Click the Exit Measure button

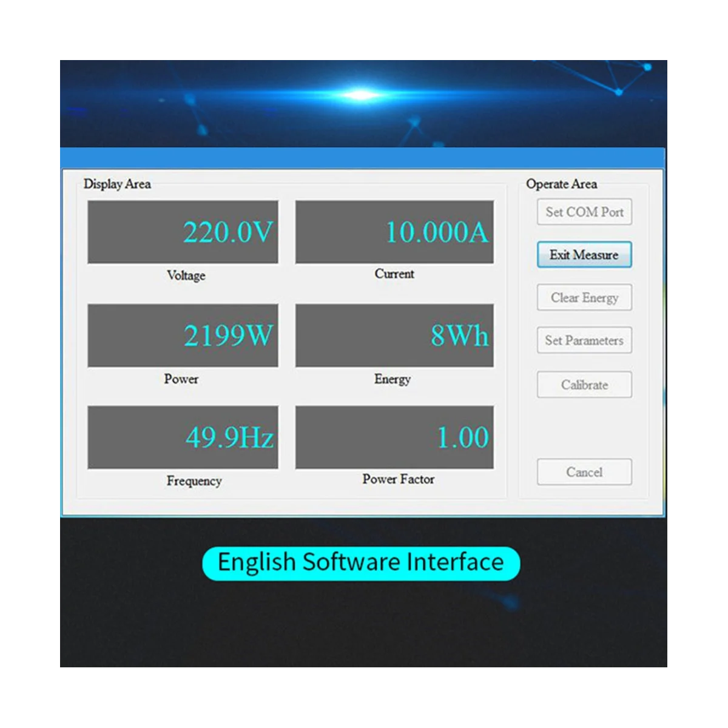pos(584,255)
